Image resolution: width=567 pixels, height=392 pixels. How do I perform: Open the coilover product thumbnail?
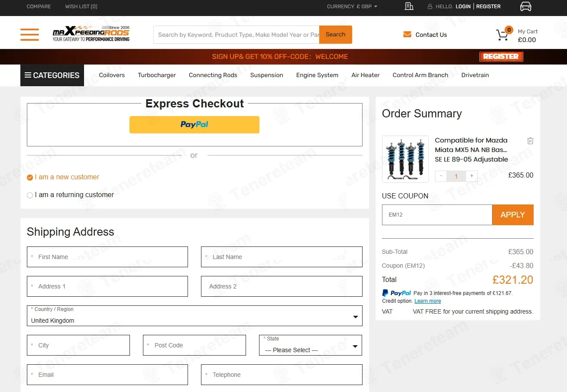(x=405, y=159)
